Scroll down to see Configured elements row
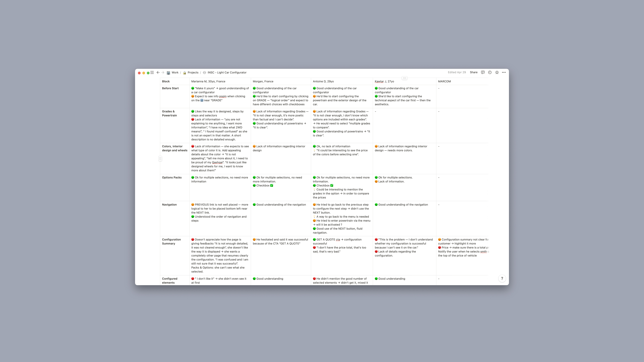Viewport: 644px width, 362px height. [x=170, y=280]
